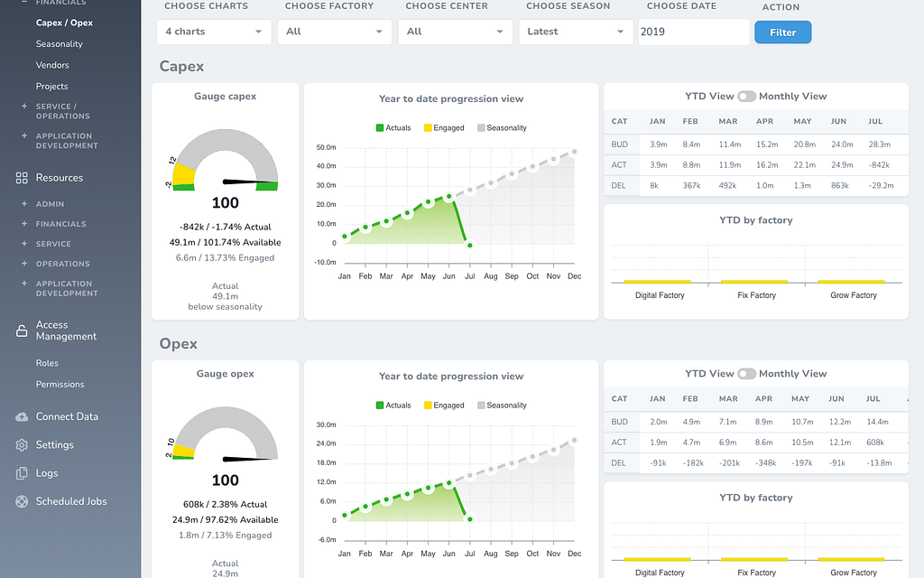The width and height of the screenshot is (924, 578).
Task: Switch Opex table to Monthly View
Action: coord(746,374)
